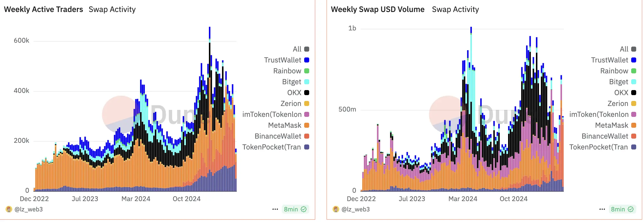Toggle OKX series in the right chart legend
This screenshot has height=222, width=644.
[x=621, y=93]
